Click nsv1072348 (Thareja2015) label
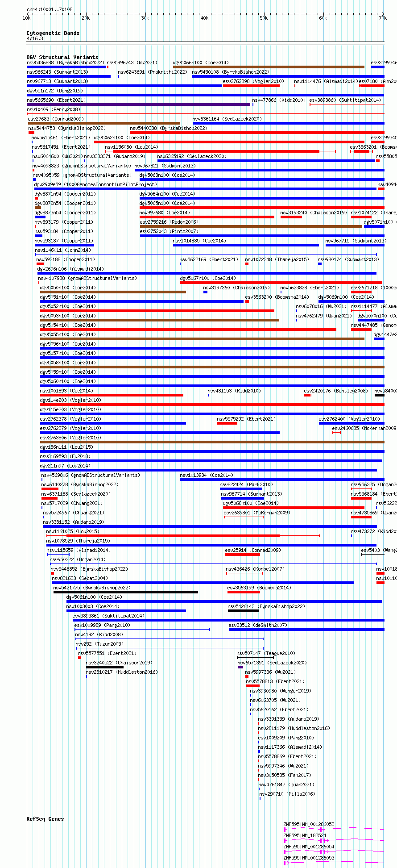 [x=277, y=259]
